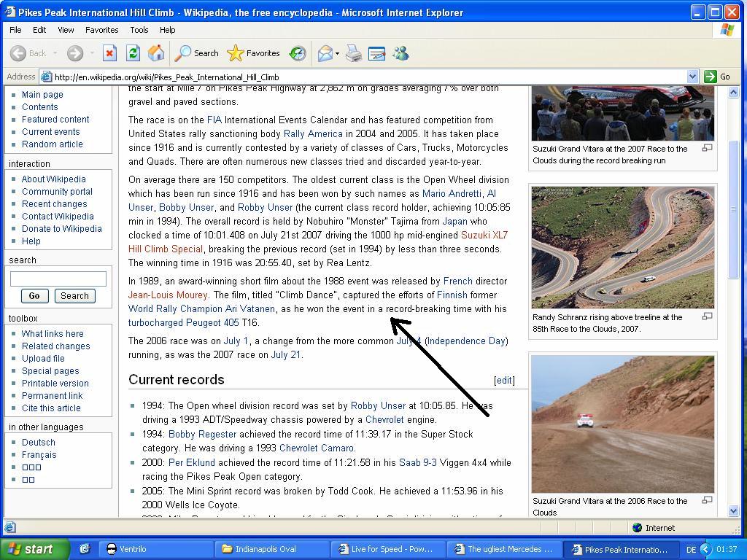Click the enlarge icon beside the 2006 Race caption
The height and width of the screenshot is (560, 747).
[708, 500]
